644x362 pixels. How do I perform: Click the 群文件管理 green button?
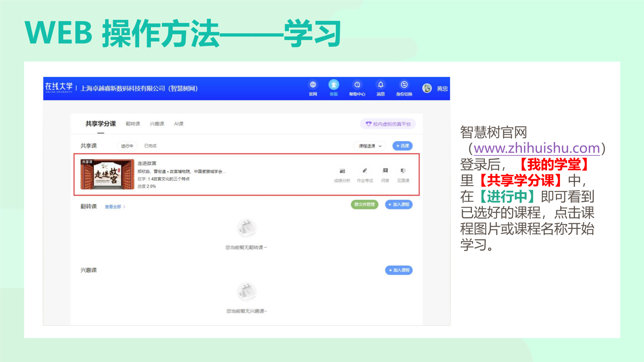pos(364,204)
